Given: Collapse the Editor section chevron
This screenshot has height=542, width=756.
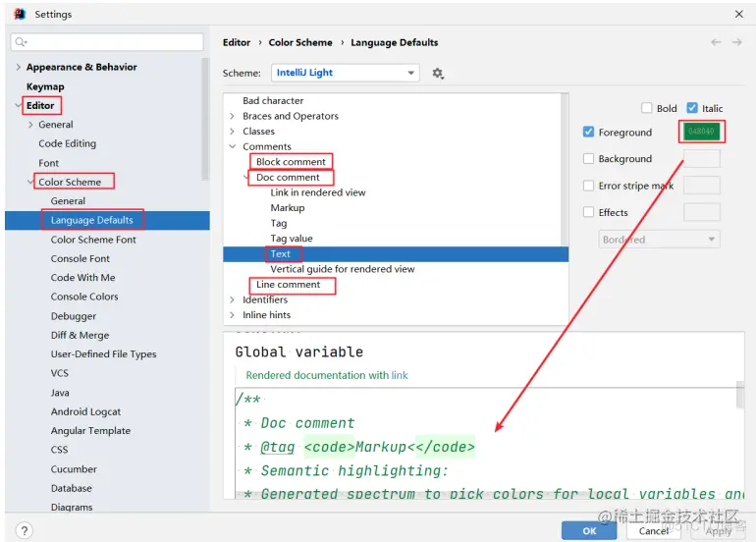Looking at the screenshot, I should point(18,105).
